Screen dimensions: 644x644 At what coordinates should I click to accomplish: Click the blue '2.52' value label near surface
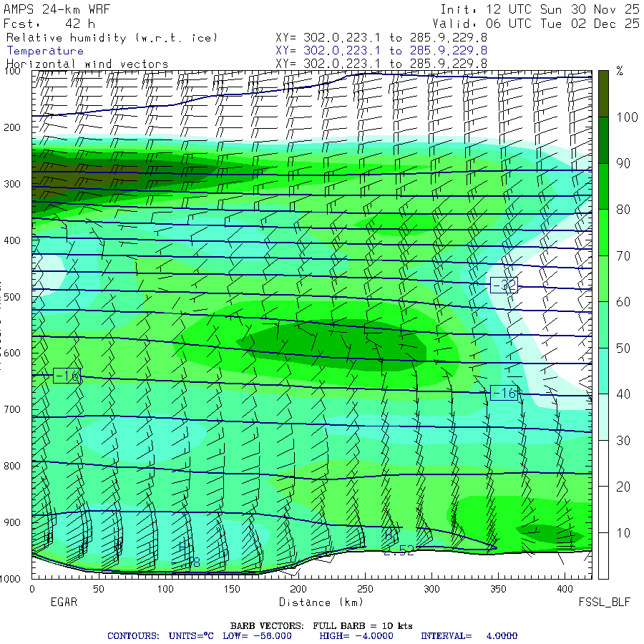coord(399,551)
